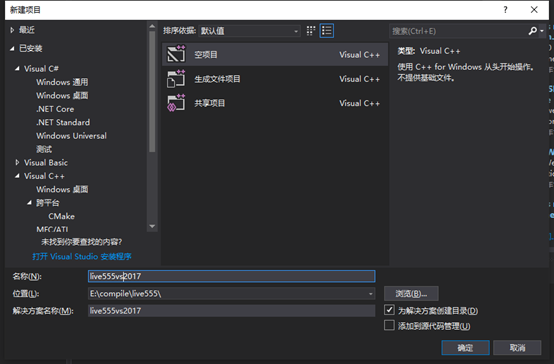Collapse the 跨平台 node
554x364 pixels.
click(x=29, y=203)
